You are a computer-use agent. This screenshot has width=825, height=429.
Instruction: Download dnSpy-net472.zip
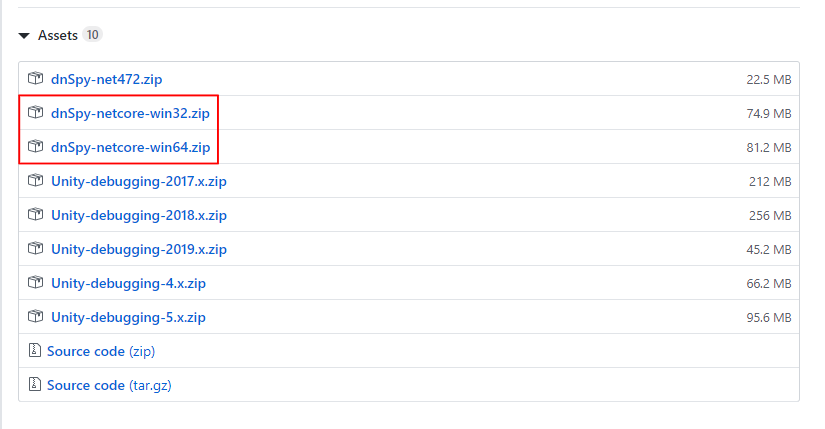click(106, 79)
